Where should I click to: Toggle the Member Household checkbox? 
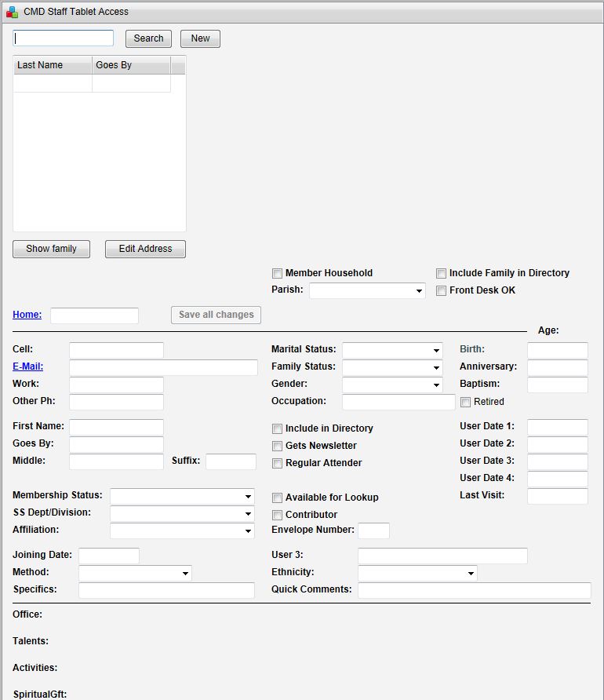pos(277,273)
